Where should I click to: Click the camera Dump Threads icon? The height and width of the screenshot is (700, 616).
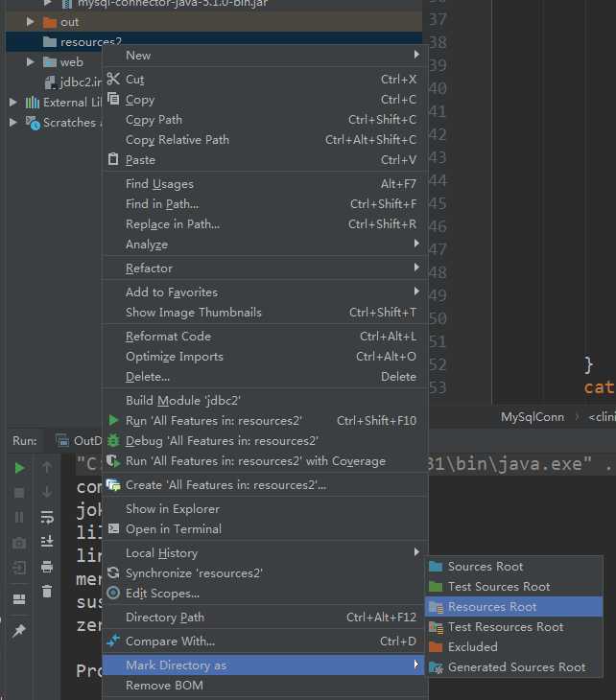[x=19, y=543]
